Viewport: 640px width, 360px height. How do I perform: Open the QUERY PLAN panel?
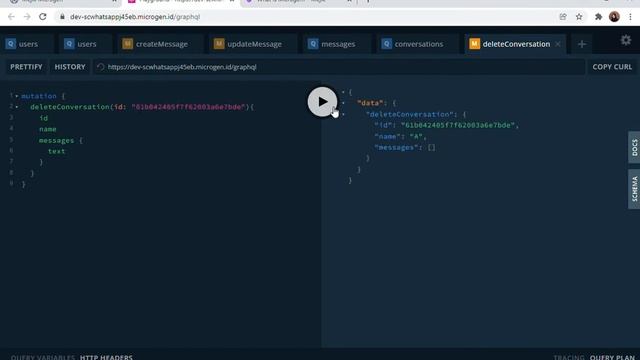click(612, 357)
